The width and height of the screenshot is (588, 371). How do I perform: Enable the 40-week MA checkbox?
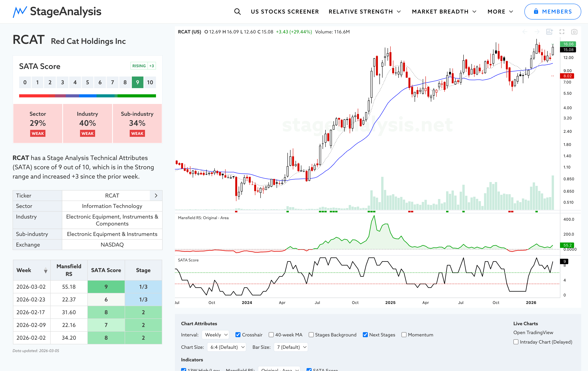point(271,335)
